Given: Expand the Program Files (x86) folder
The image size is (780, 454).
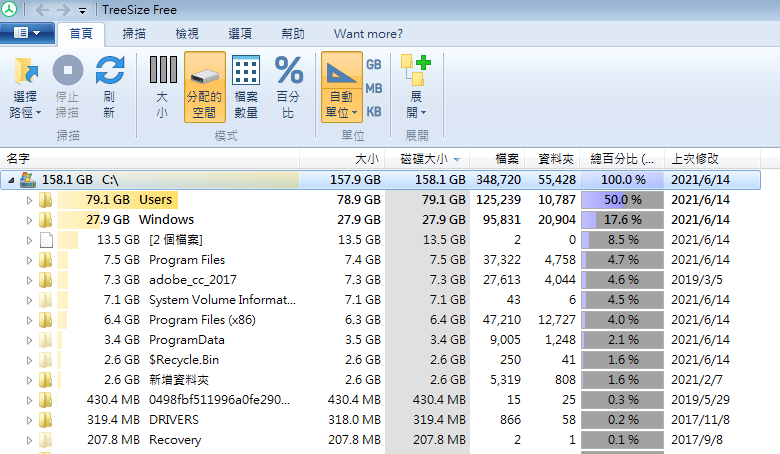Looking at the screenshot, I should coord(29,320).
